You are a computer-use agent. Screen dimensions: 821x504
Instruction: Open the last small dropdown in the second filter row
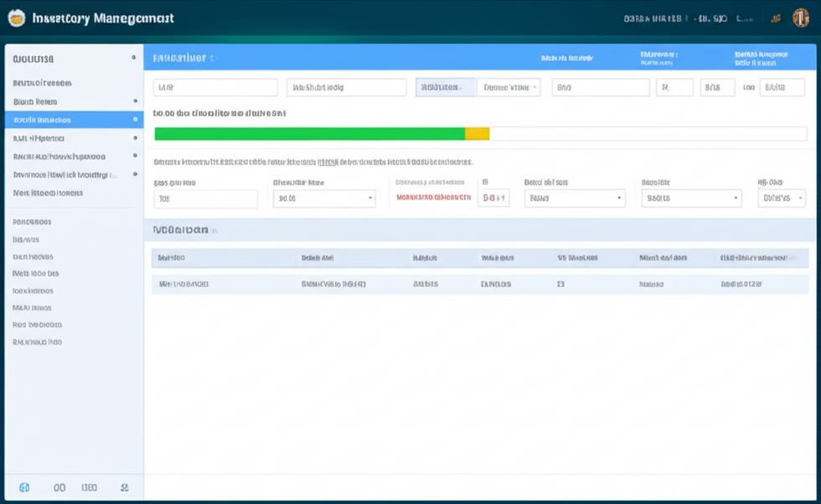781,198
